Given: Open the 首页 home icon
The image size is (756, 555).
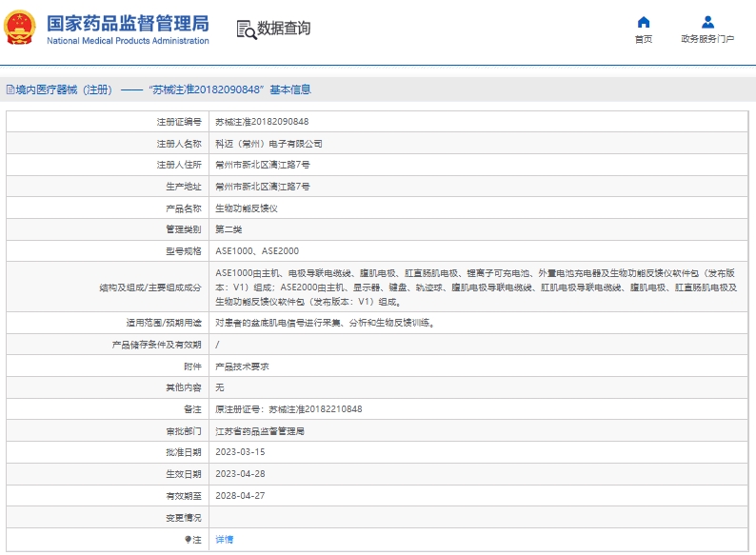Looking at the screenshot, I should click(x=644, y=22).
